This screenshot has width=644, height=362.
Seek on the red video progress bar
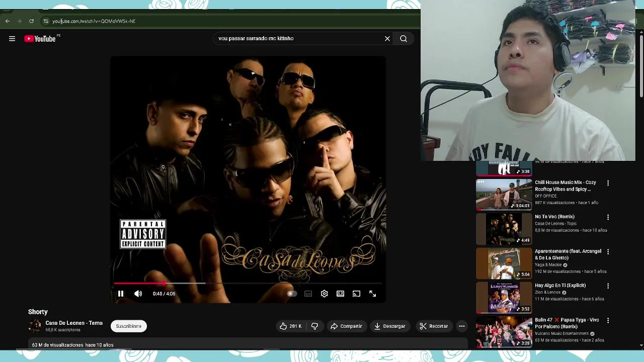point(248,284)
